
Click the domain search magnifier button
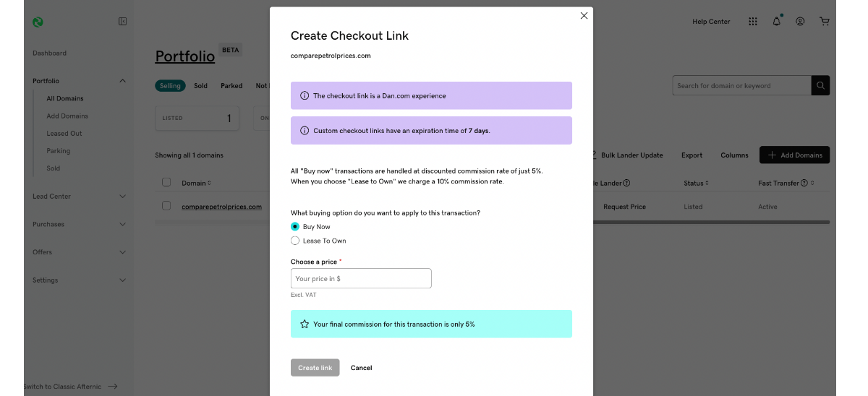click(x=820, y=85)
